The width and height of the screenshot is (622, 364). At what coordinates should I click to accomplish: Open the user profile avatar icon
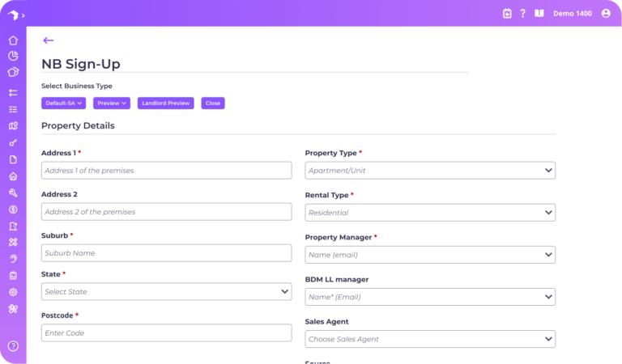point(606,13)
